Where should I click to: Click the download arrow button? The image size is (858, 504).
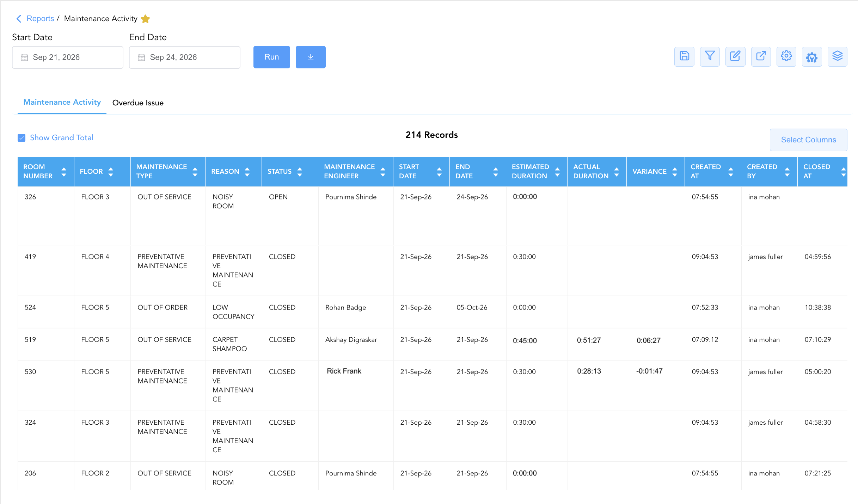(311, 57)
